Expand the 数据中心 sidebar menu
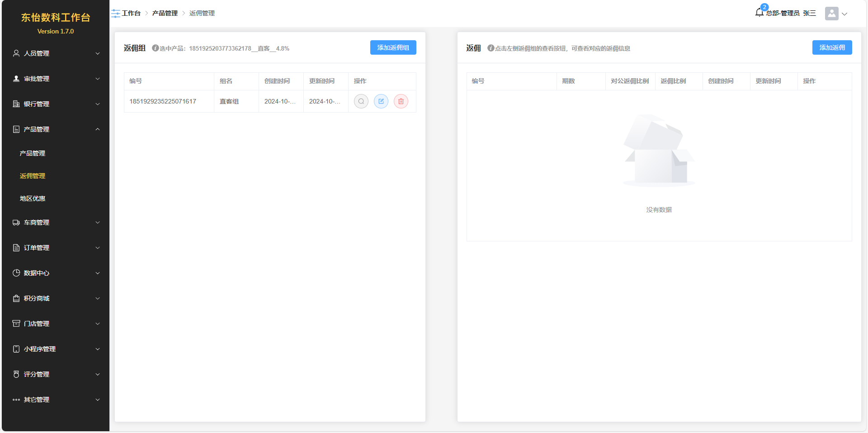Viewport: 868px width, 433px height. point(55,273)
